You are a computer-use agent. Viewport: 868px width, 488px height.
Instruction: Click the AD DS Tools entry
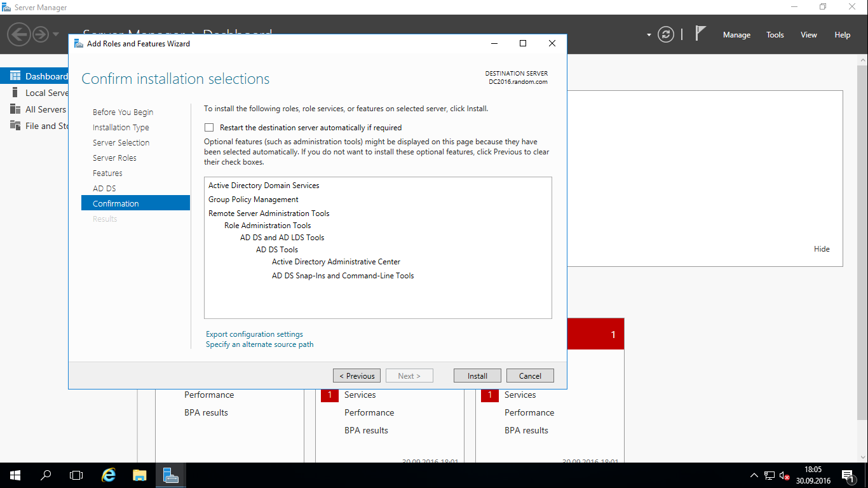point(277,250)
